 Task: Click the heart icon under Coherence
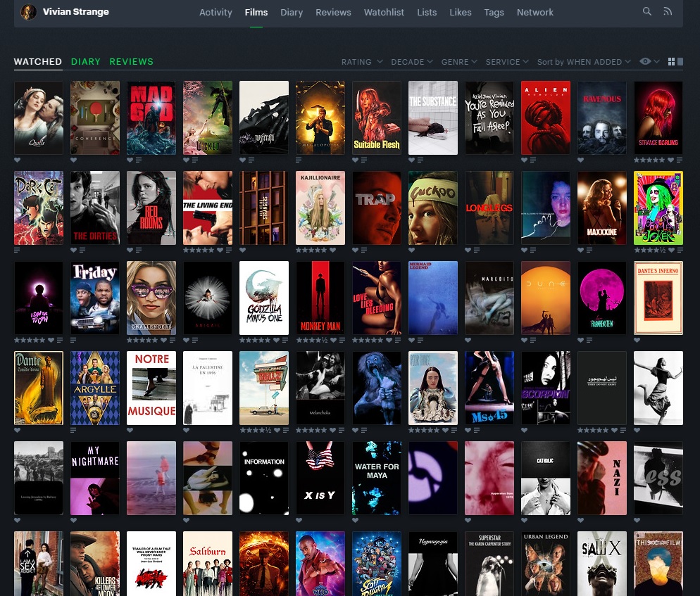click(73, 160)
